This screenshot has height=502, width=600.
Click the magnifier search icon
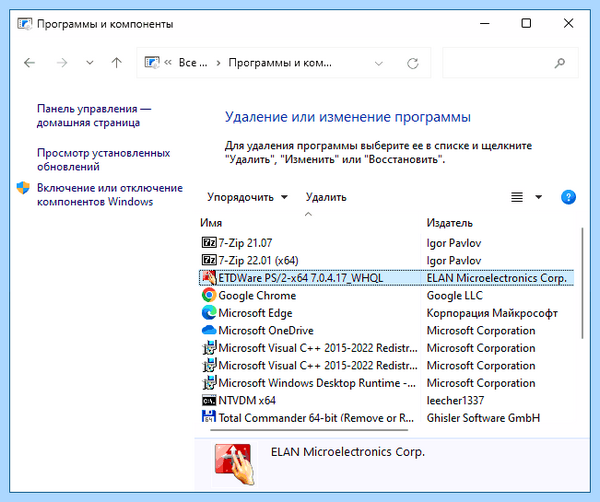[x=559, y=63]
